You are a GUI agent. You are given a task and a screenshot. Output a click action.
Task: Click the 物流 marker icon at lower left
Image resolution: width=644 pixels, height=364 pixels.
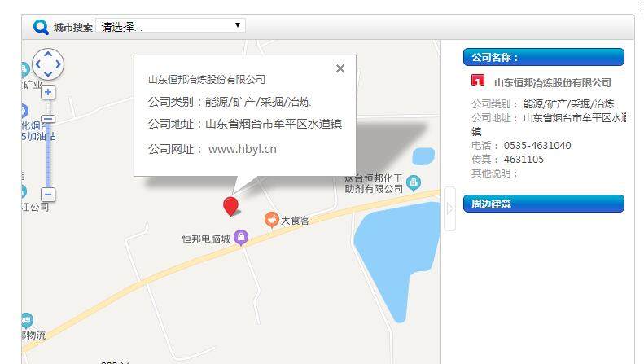[x=27, y=321]
